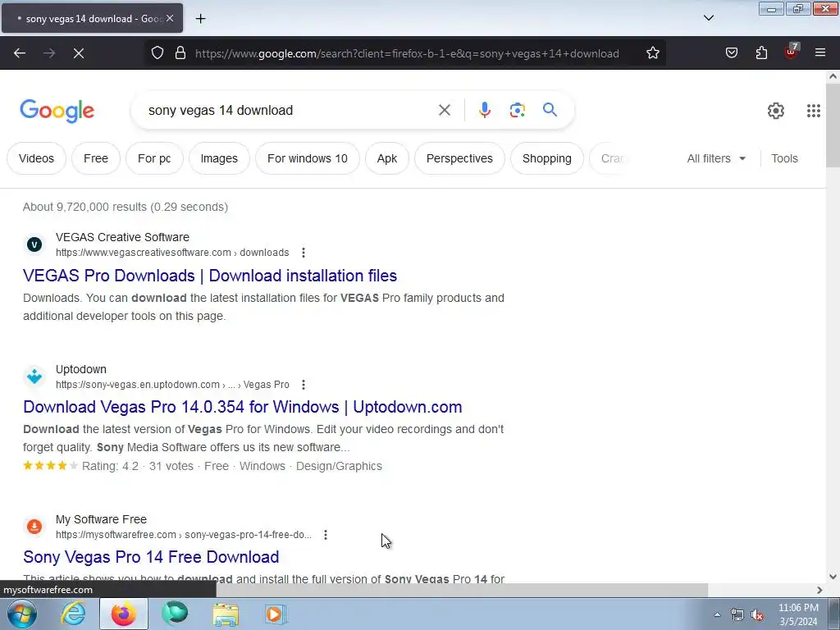Open Download Vegas Pro 14.0.354 Uptodown link
Viewport: 840px width, 630px height.
tap(243, 407)
